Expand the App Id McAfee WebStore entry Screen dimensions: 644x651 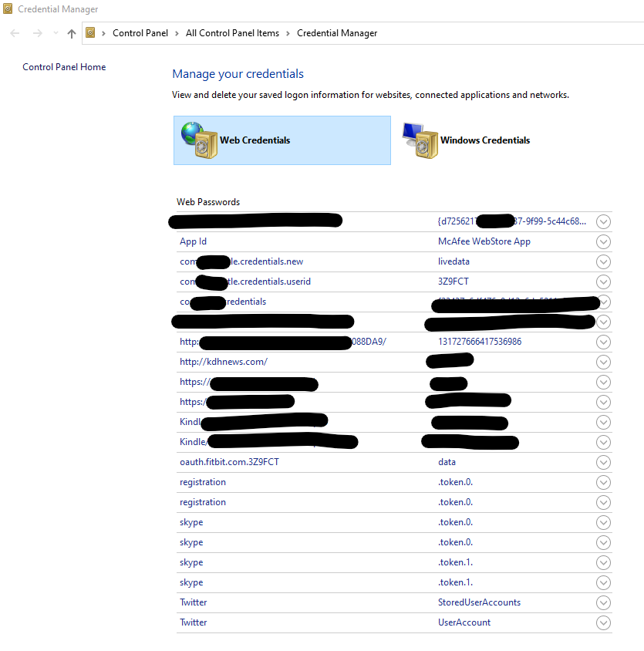pos(603,241)
